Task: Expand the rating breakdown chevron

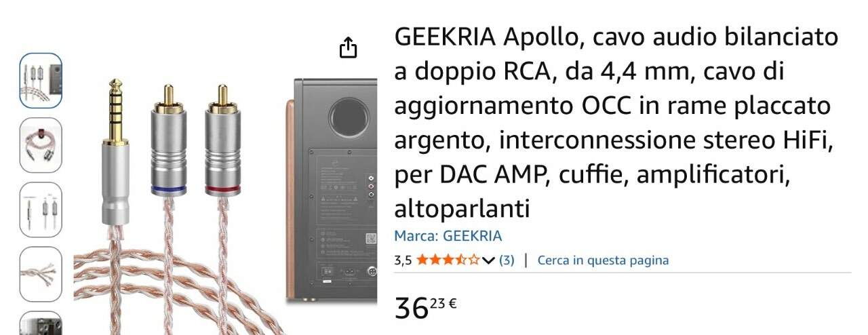Action: (488, 260)
